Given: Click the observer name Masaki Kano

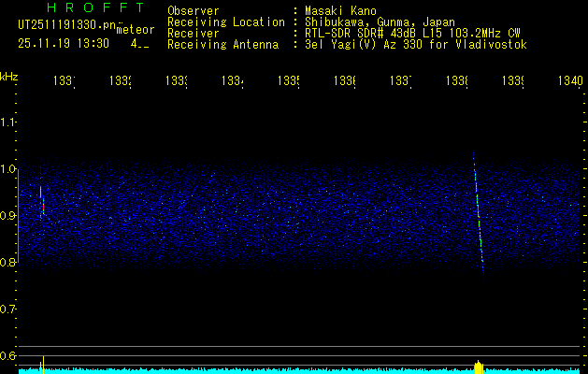Looking at the screenshot, I should (338, 11).
